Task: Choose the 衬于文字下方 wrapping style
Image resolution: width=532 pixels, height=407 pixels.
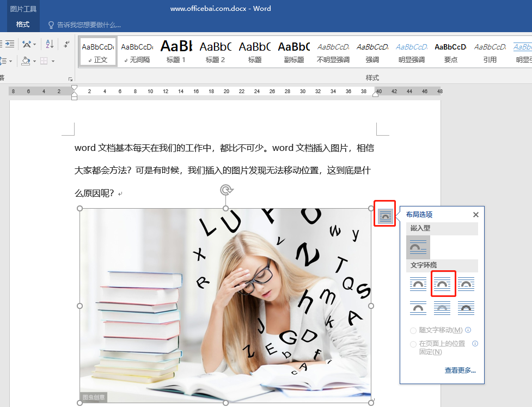Action: [442, 308]
